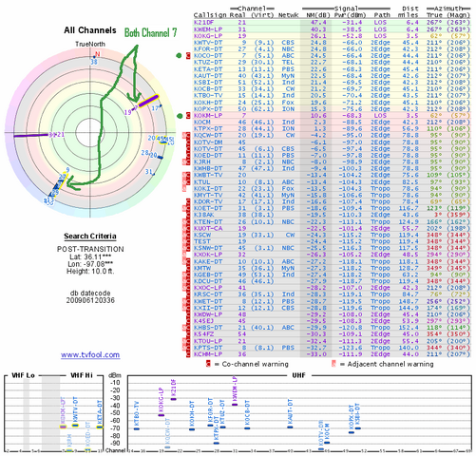Click the K21DF marker in UHF chart

tap(173, 399)
